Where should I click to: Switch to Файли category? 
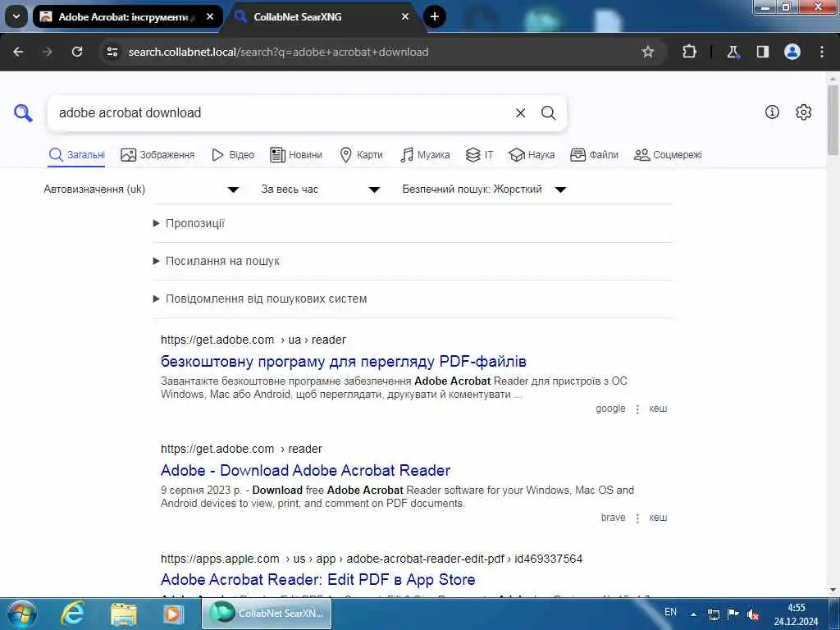(594, 155)
